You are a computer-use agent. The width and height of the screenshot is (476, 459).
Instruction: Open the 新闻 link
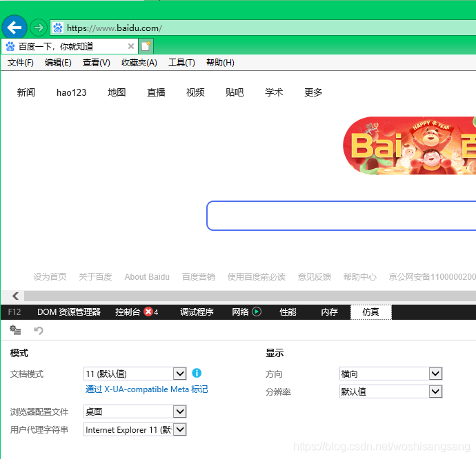coord(26,92)
